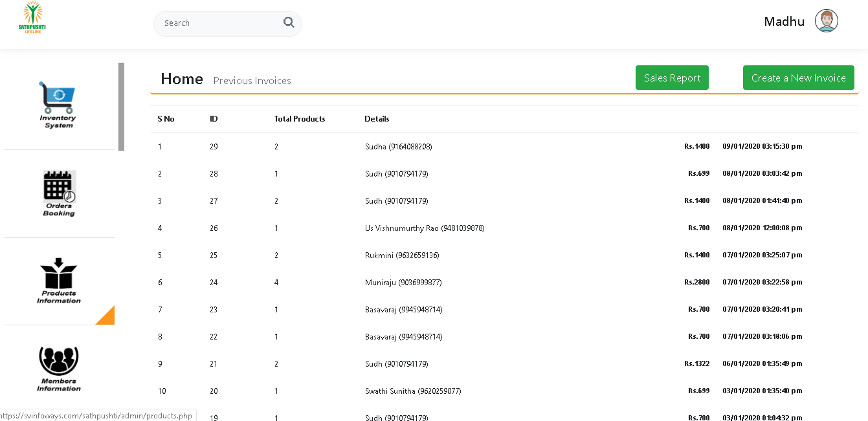Select invoice row of Us Vishnumurthy Rao
The image size is (868, 421).
coord(425,228)
